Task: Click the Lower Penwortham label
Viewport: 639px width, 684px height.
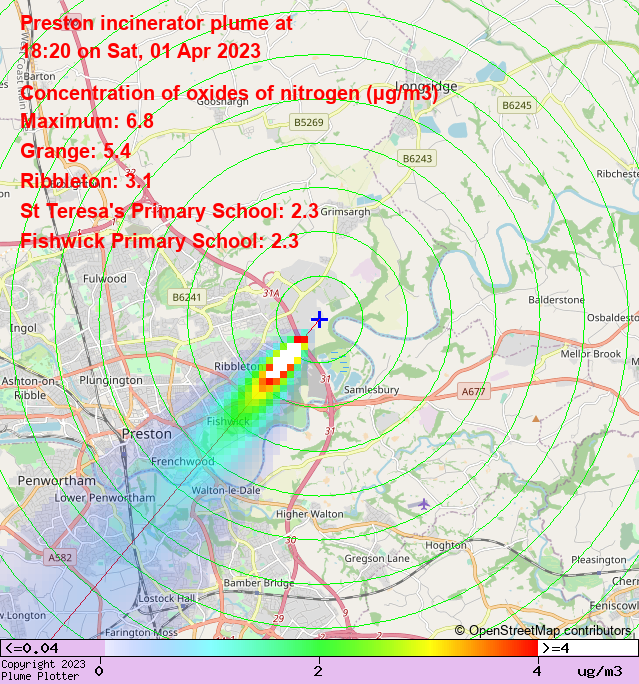Action: click(x=105, y=498)
